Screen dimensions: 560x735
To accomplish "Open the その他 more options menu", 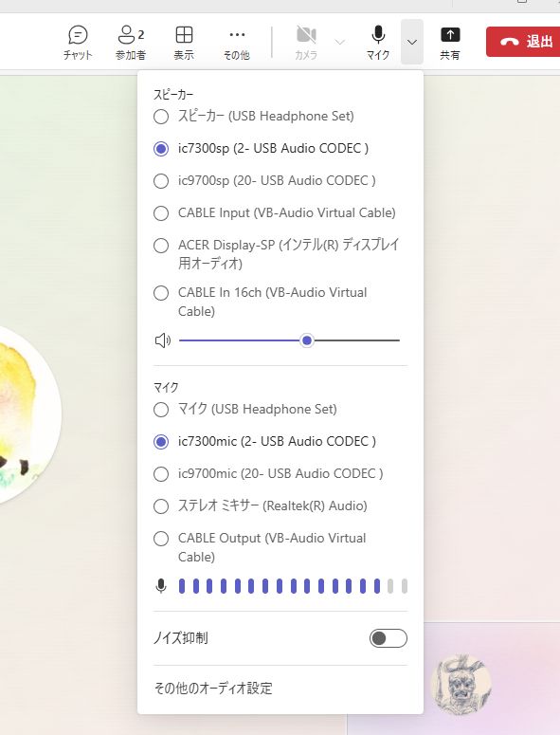I will point(237,42).
